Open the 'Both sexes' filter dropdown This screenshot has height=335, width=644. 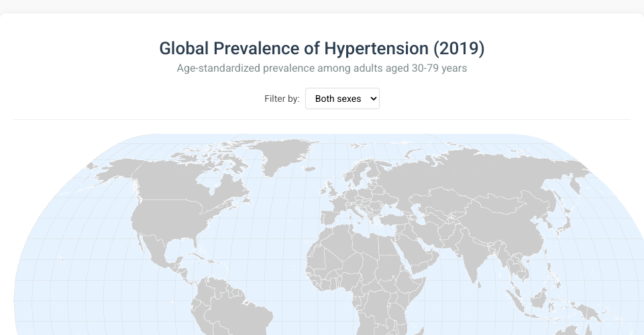tap(342, 98)
